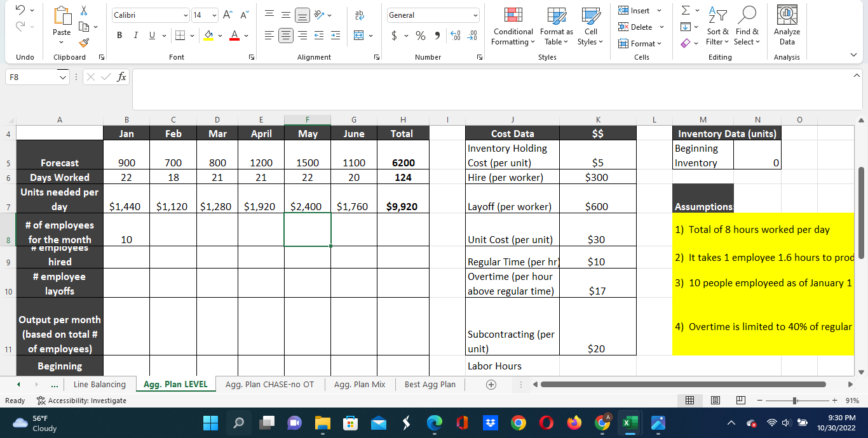Open the Calibri font name dropdown
Viewport: 868px width, 438px height.
pyautogui.click(x=185, y=15)
